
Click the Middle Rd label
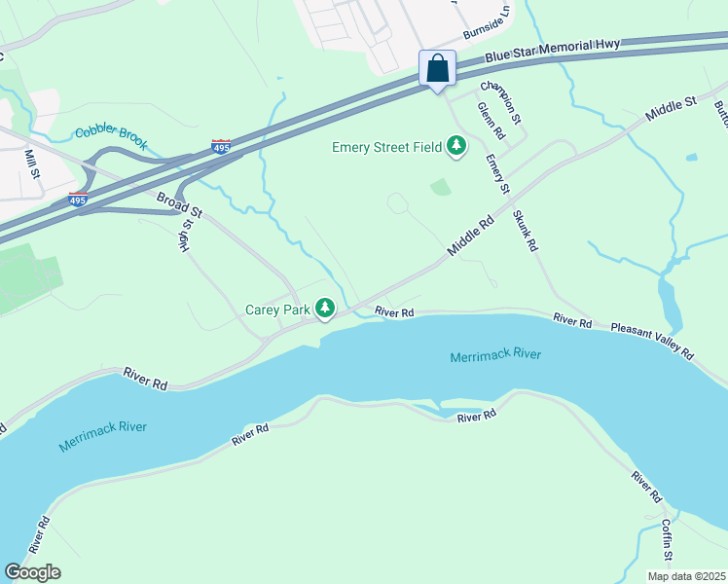pos(470,236)
